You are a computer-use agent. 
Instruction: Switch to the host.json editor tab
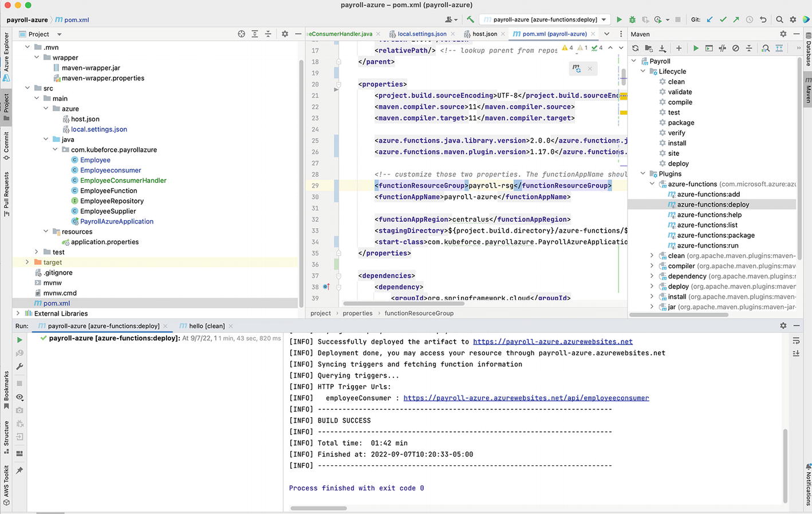[484, 34]
